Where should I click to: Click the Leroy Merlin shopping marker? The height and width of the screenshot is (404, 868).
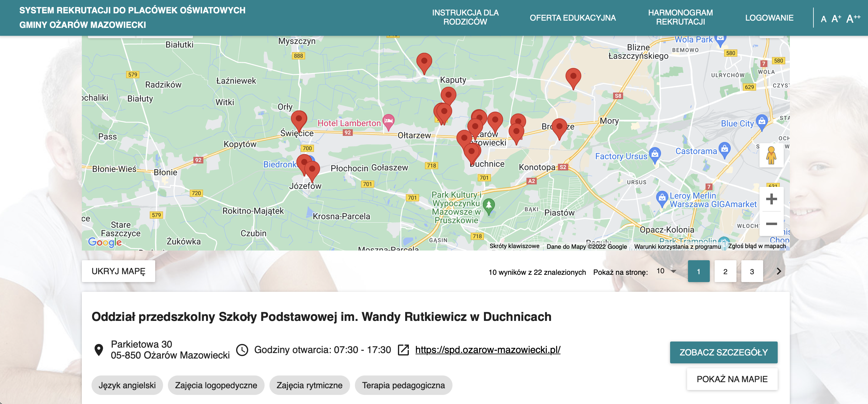click(662, 199)
